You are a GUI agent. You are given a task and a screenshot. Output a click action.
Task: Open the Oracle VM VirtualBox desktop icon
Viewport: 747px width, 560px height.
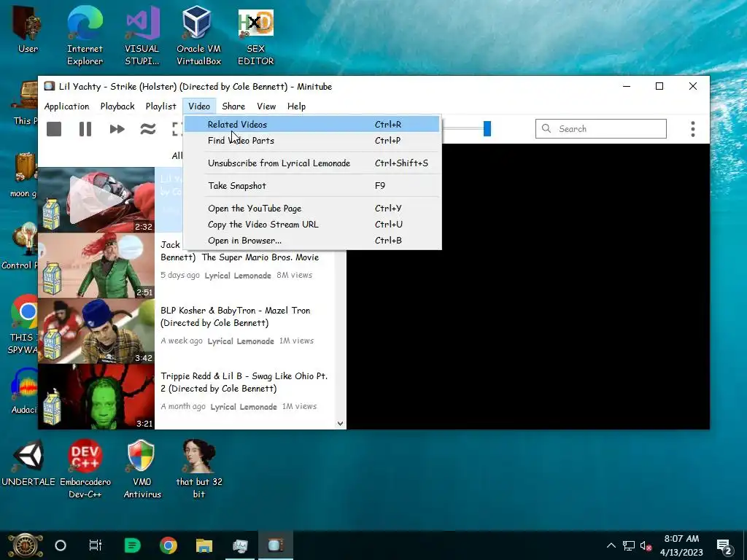[198, 35]
